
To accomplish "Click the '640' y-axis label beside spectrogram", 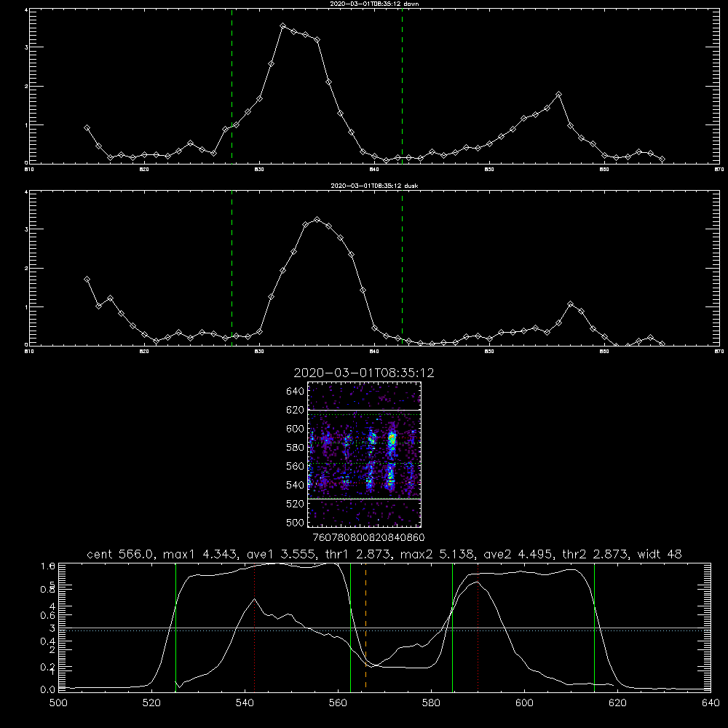I will pyautogui.click(x=296, y=391).
